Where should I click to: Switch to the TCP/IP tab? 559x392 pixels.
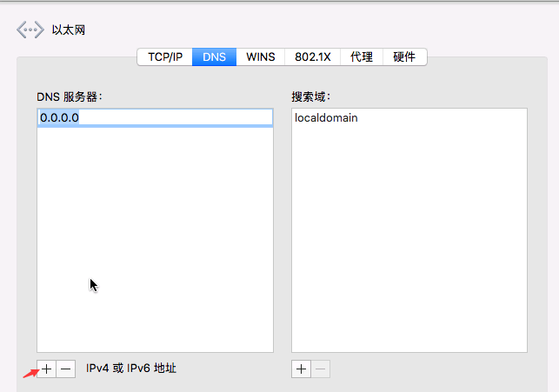pos(165,56)
